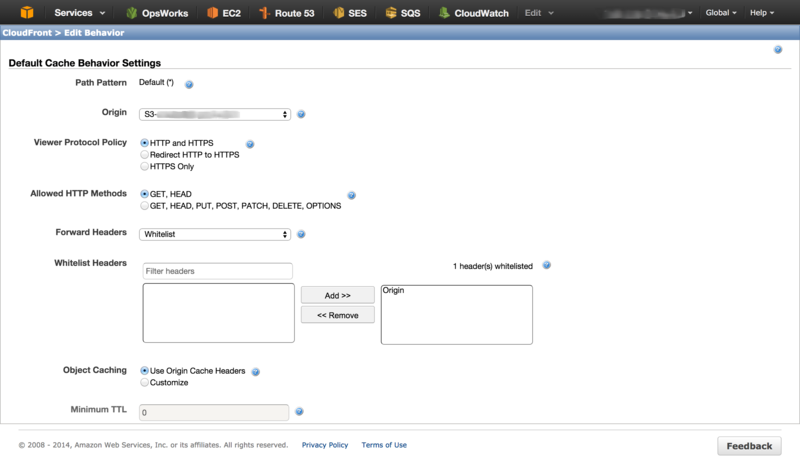Click the << Remove button
The height and width of the screenshot is (461, 800).
point(338,315)
